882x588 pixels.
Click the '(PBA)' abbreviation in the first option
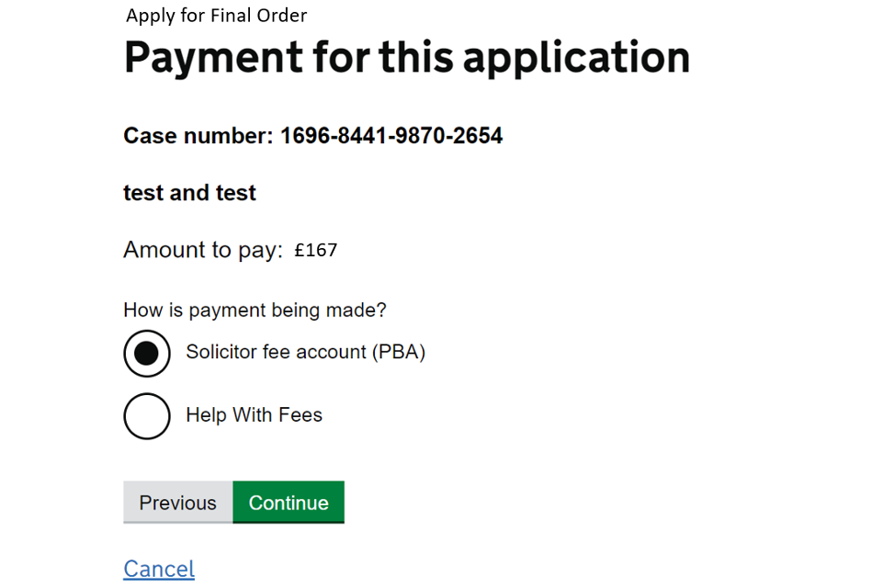click(399, 352)
